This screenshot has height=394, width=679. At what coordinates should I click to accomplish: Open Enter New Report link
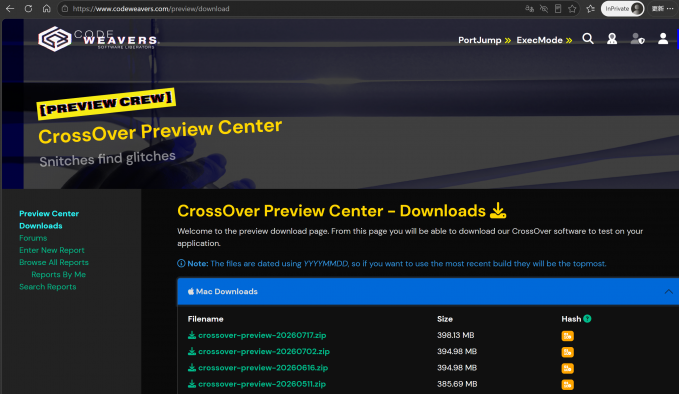[52, 250]
